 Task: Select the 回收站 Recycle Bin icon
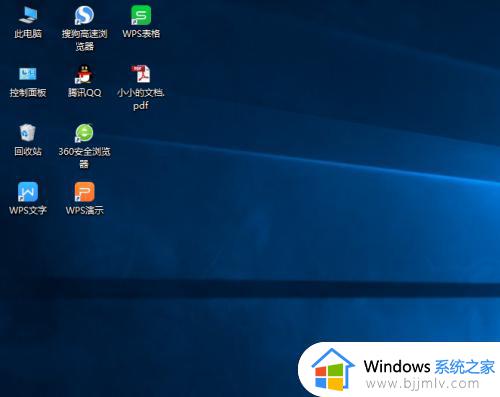27,133
